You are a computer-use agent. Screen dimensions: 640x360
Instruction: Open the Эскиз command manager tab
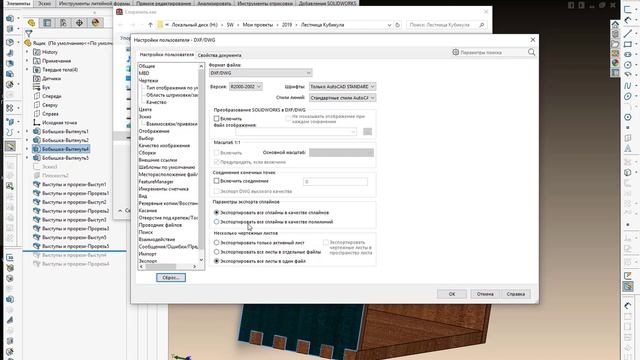coord(44,3)
